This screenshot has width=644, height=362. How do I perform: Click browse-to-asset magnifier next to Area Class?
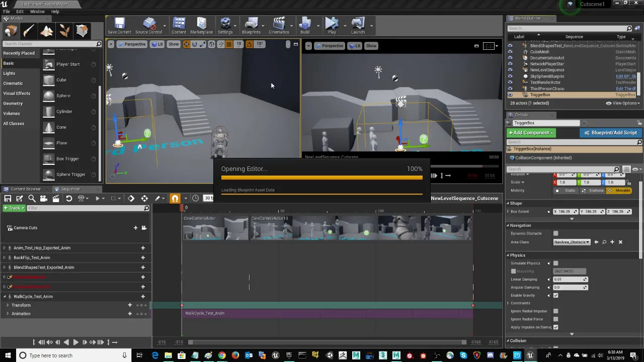point(604,242)
